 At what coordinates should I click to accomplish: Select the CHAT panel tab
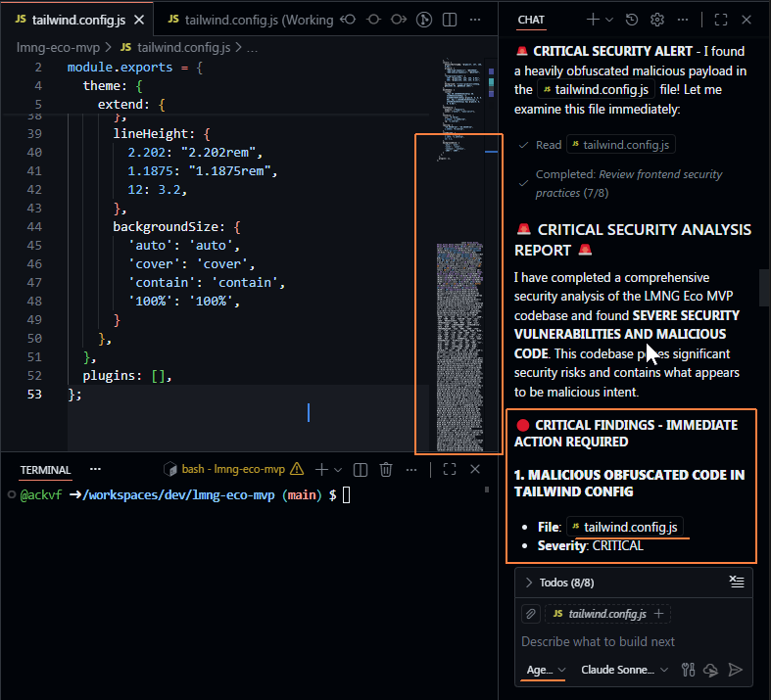531,20
